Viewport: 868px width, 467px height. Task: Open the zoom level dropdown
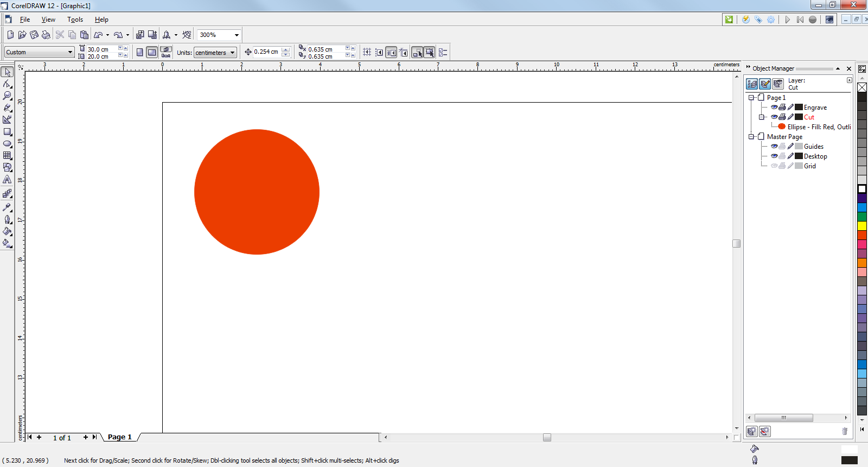[237, 35]
